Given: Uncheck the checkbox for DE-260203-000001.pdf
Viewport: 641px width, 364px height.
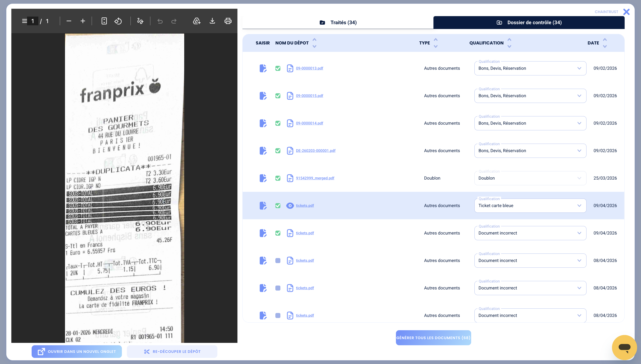Looking at the screenshot, I should pyautogui.click(x=278, y=151).
